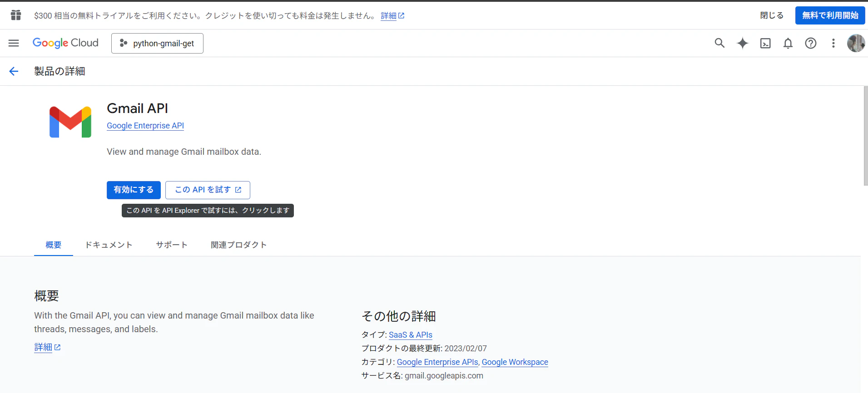Open the three-dot settings menu
868x393 pixels.
coord(833,43)
